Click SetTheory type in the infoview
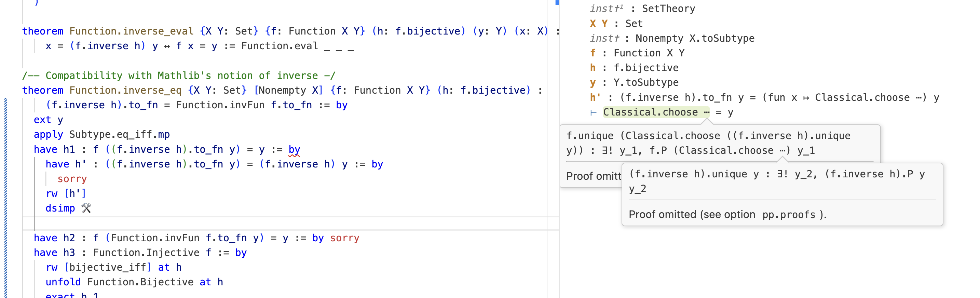Image resolution: width=980 pixels, height=298 pixels. coord(668,9)
